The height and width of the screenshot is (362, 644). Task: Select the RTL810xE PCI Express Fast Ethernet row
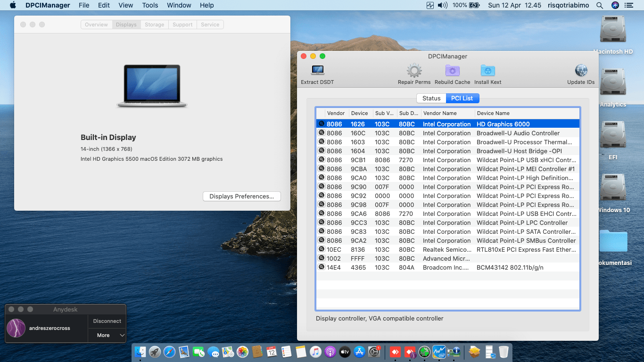(447, 249)
